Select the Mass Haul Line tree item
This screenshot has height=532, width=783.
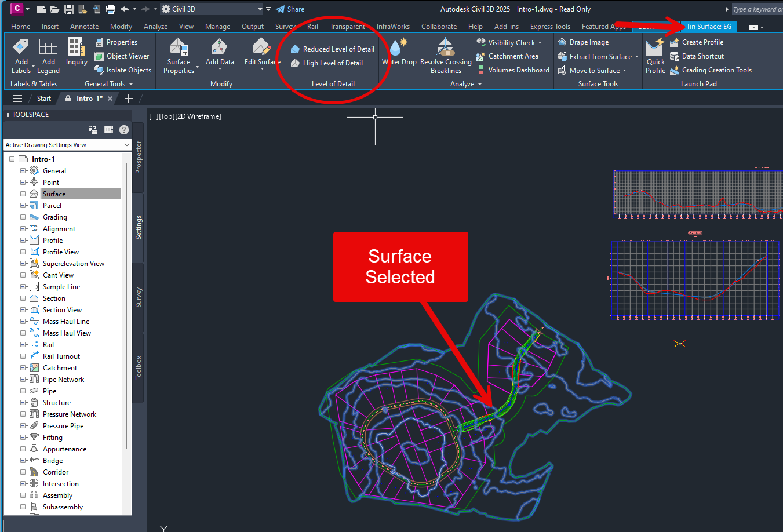click(x=66, y=322)
